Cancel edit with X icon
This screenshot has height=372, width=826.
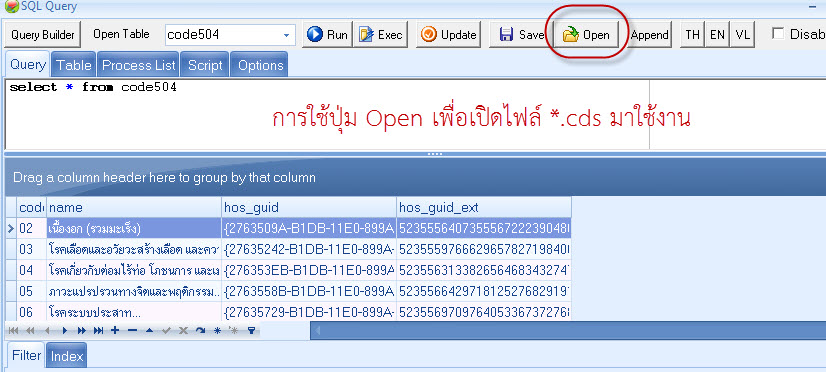pyautogui.click(x=183, y=331)
